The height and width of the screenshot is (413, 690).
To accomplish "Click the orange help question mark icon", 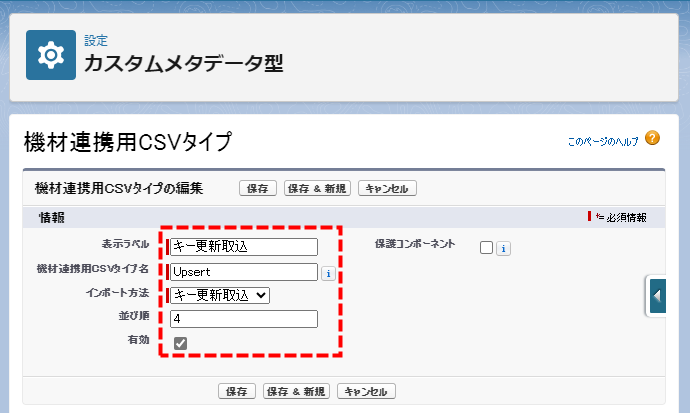I will 652,138.
